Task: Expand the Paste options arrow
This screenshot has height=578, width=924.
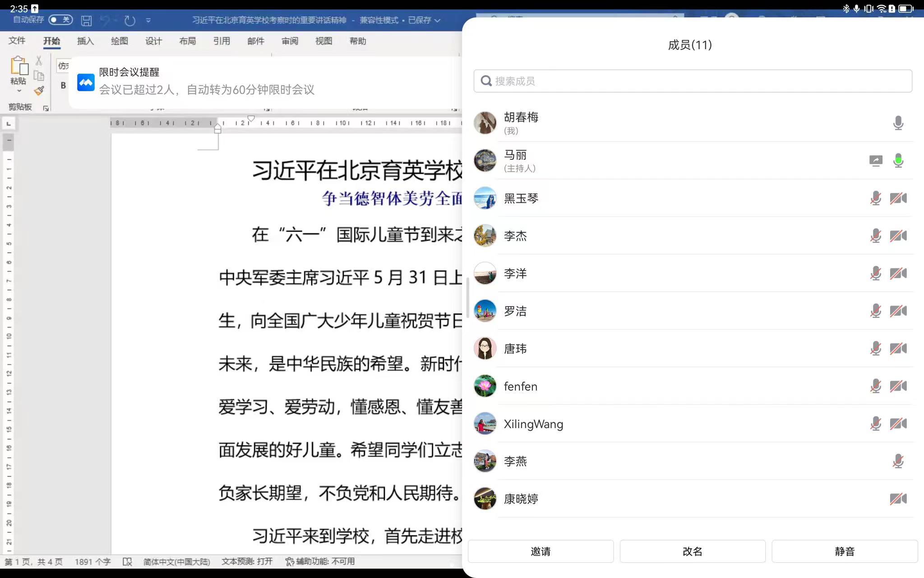Action: [x=19, y=91]
